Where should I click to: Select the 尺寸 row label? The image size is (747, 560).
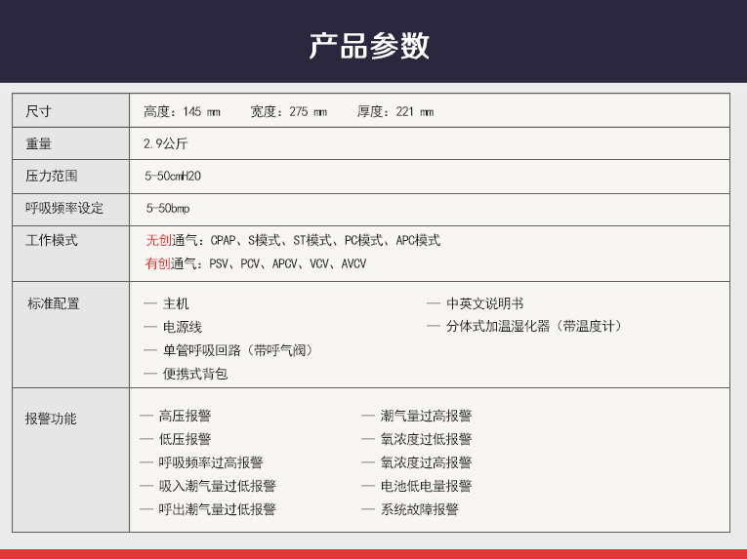[38, 111]
